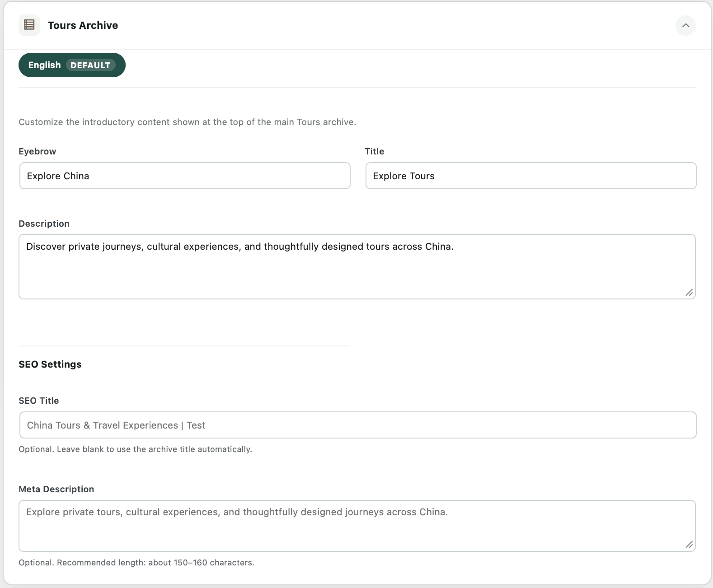The width and height of the screenshot is (713, 588).
Task: Click the SEO Settings heading
Action: pyautogui.click(x=50, y=364)
